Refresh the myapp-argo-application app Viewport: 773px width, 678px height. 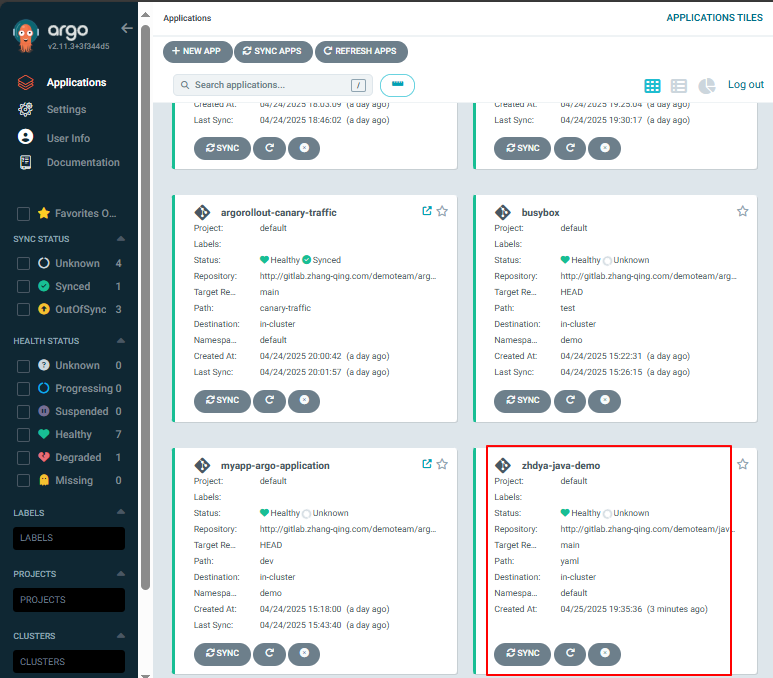269,653
